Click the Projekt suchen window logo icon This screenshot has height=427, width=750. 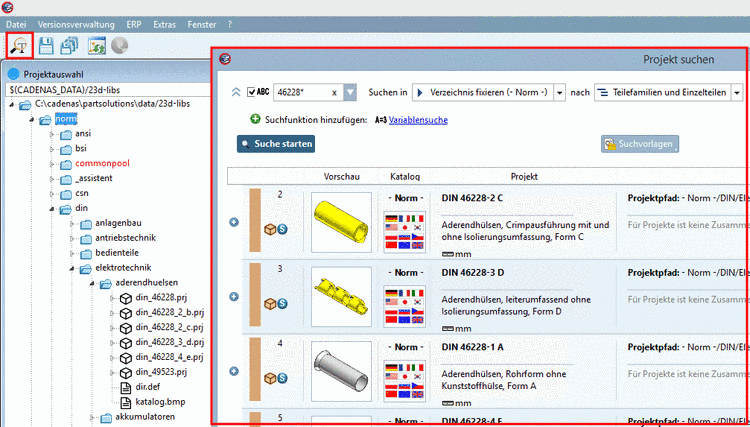click(225, 59)
